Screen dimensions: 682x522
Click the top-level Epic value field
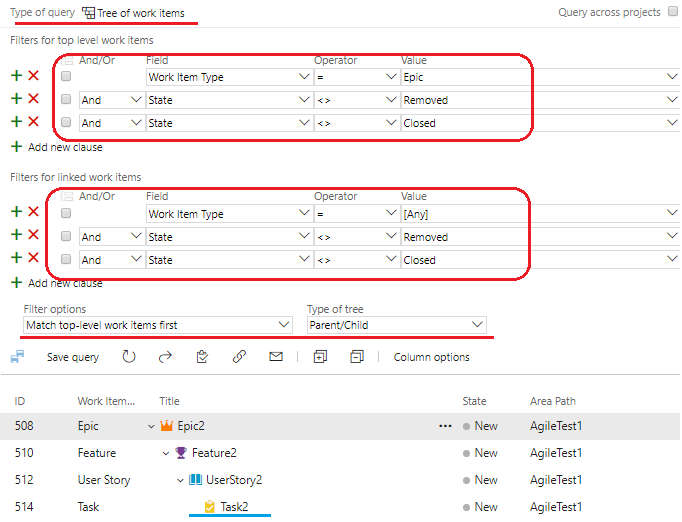(x=530, y=76)
